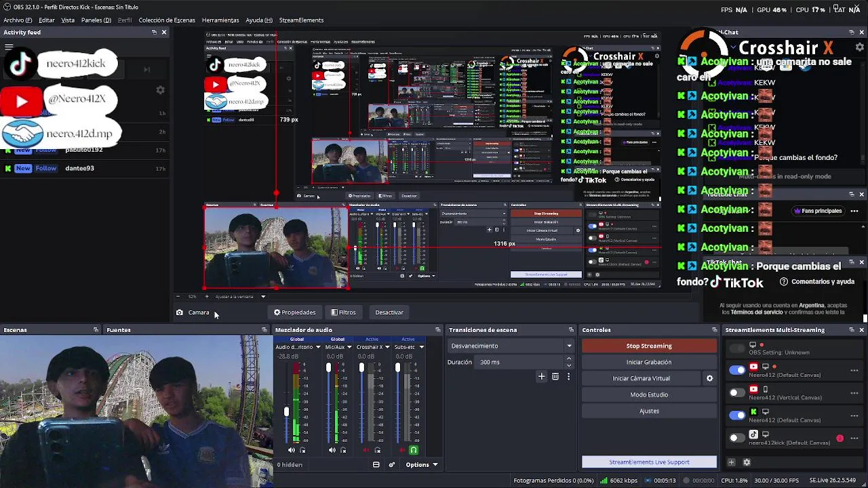Toggle the OBS Setting Unknown switch
This screenshot has width=868, height=488.
coord(736,348)
